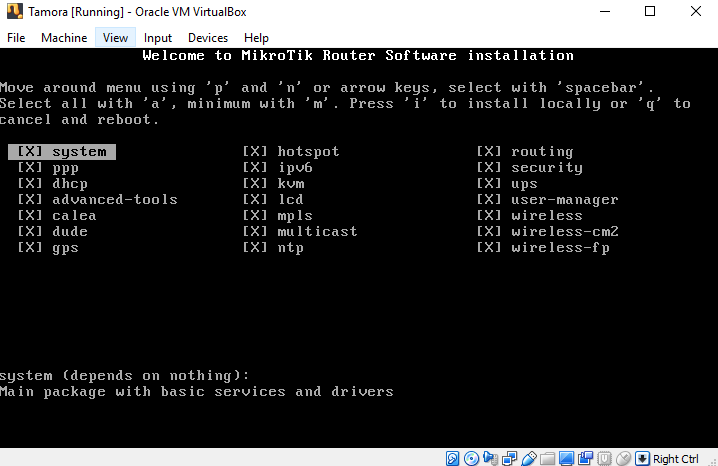The width and height of the screenshot is (718, 466).
Task: Select the kvm package entry
Action: pyautogui.click(x=273, y=184)
